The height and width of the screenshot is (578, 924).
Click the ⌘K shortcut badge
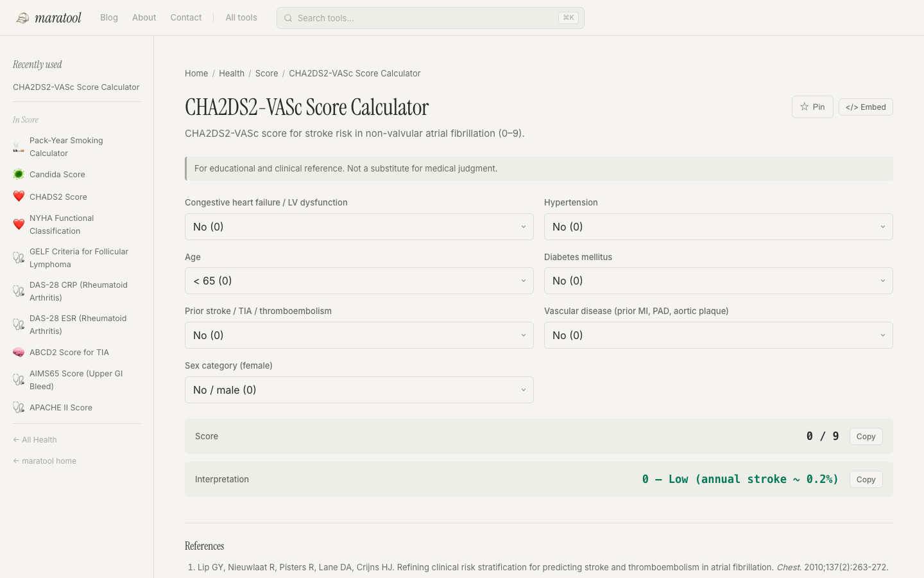click(569, 18)
